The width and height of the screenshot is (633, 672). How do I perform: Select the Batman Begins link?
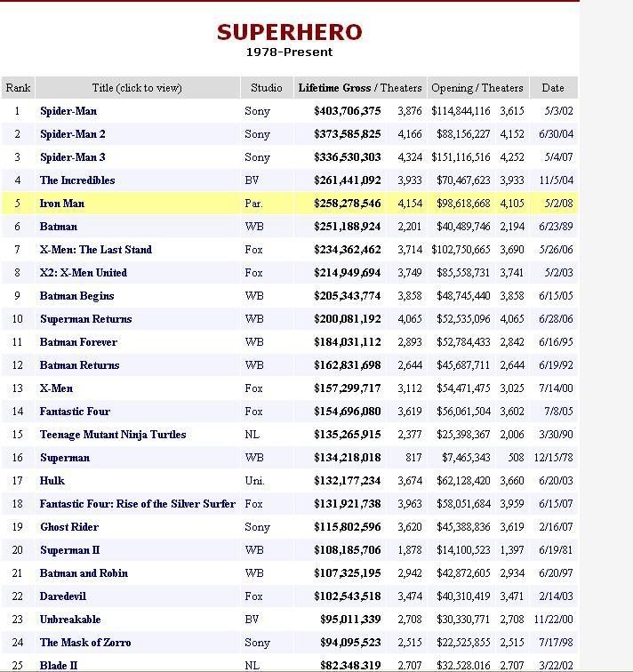[77, 296]
